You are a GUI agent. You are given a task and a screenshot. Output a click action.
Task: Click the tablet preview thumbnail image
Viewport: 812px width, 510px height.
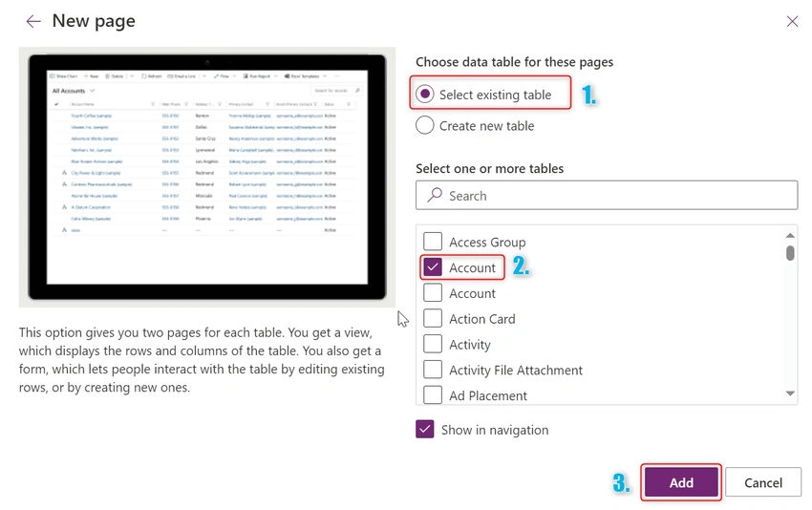[207, 177]
